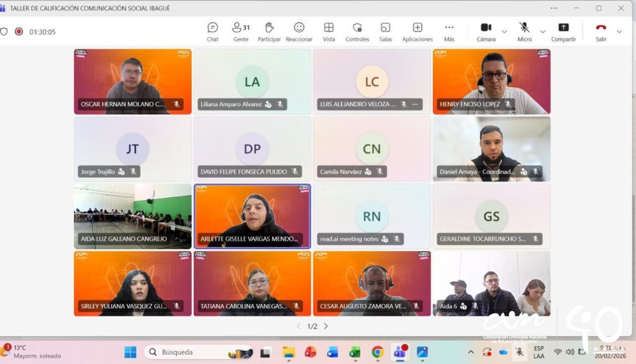Open the Más menu
This screenshot has height=364, width=636.
click(x=449, y=32)
